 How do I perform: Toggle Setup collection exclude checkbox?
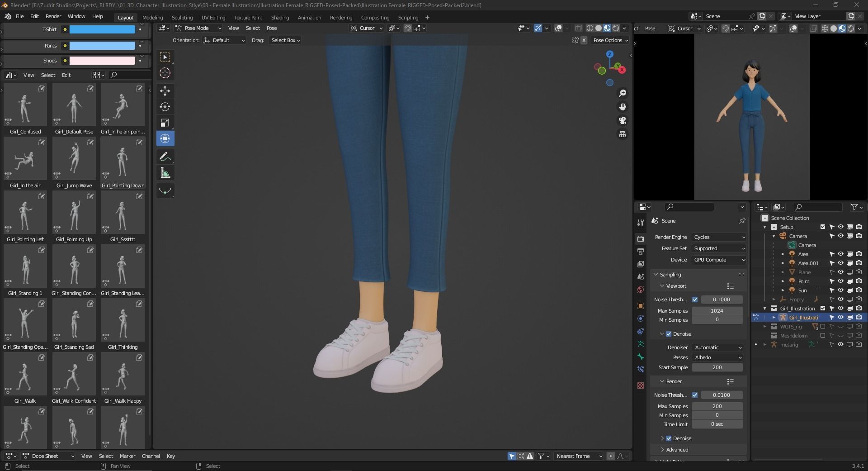[823, 227]
